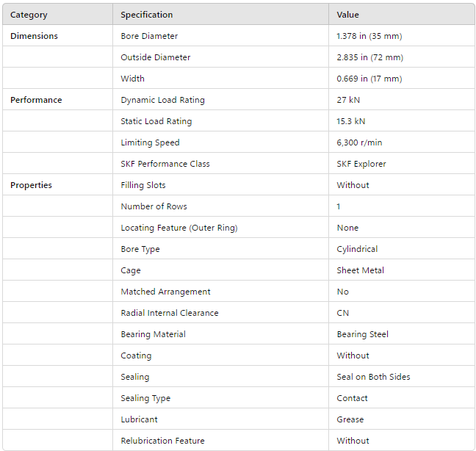Select the 27 kN dynamic load value
This screenshot has width=476, height=451.
(347, 100)
